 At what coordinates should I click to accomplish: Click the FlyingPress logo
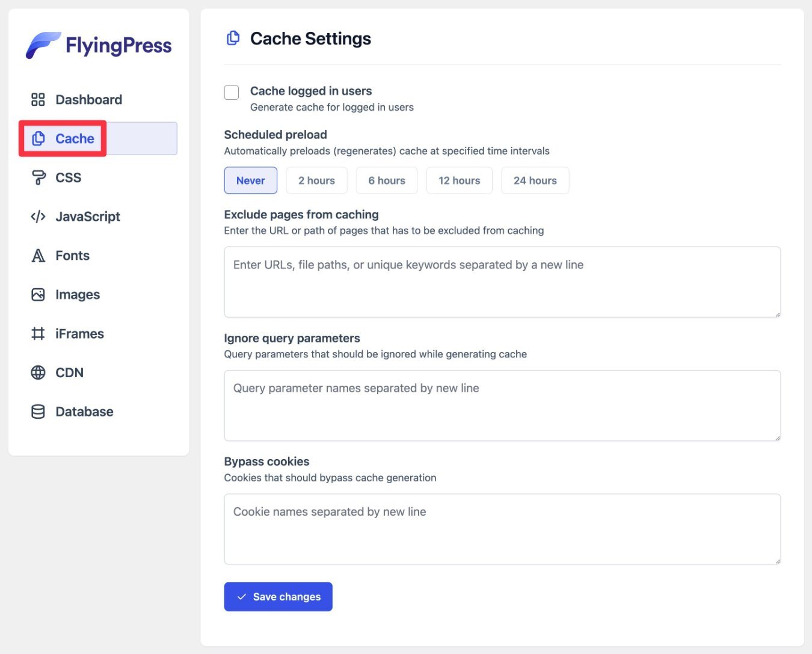pos(99,45)
